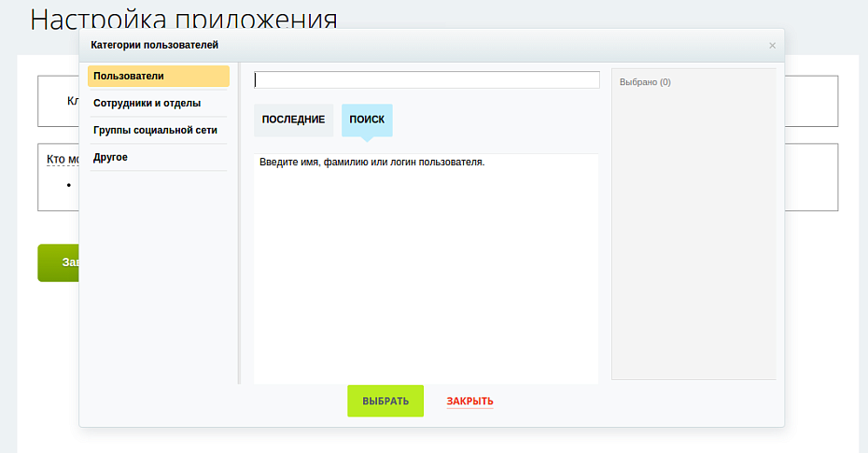Viewport: 868px width, 453px height.
Task: Switch to the ПОСЛЕДНИЕ tab
Action: [x=293, y=120]
